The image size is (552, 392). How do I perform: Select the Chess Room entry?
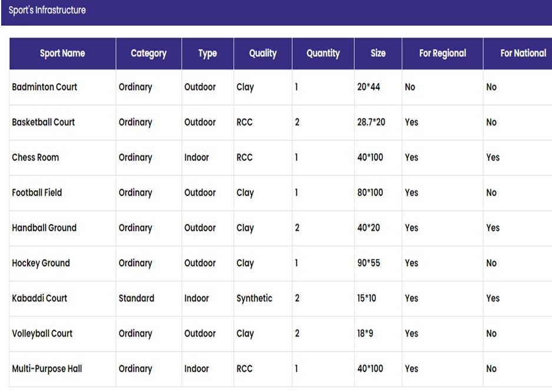tap(35, 157)
